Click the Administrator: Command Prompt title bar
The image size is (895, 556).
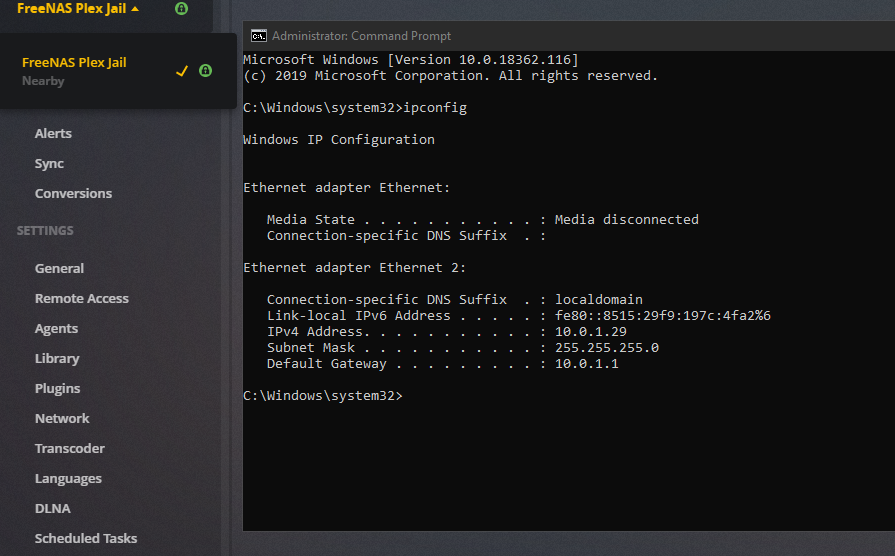[x=569, y=36]
